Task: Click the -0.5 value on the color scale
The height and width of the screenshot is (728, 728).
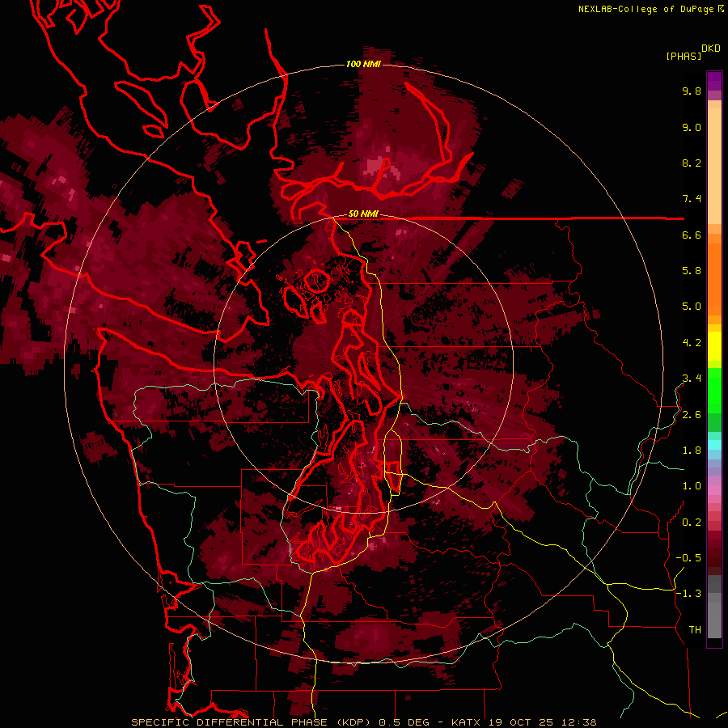Action: (x=688, y=558)
